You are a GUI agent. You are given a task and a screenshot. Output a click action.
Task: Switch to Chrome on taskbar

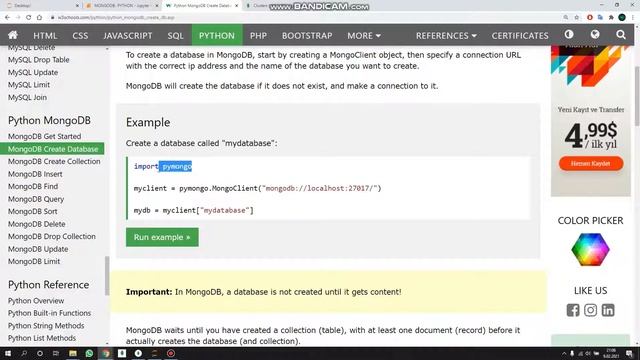pos(106,353)
